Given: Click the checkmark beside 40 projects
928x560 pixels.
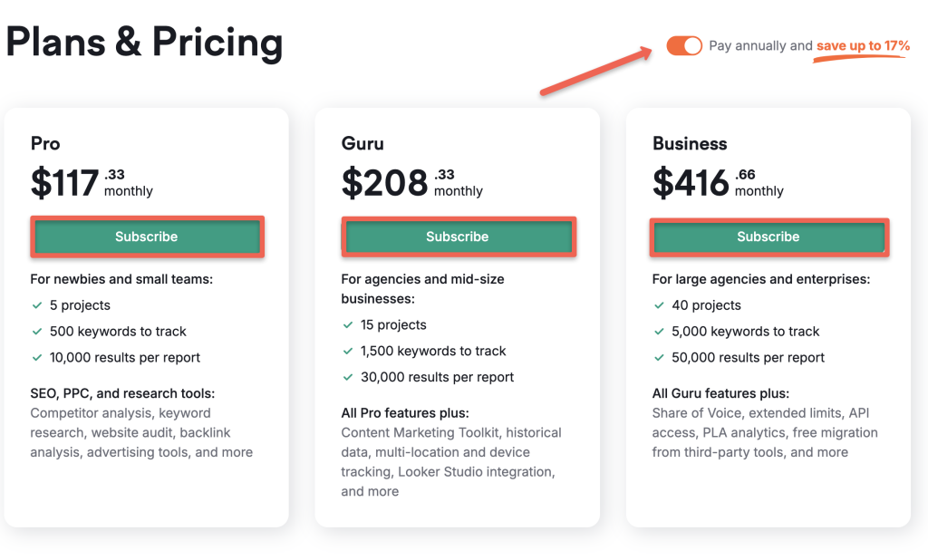Looking at the screenshot, I should pyautogui.click(x=660, y=305).
